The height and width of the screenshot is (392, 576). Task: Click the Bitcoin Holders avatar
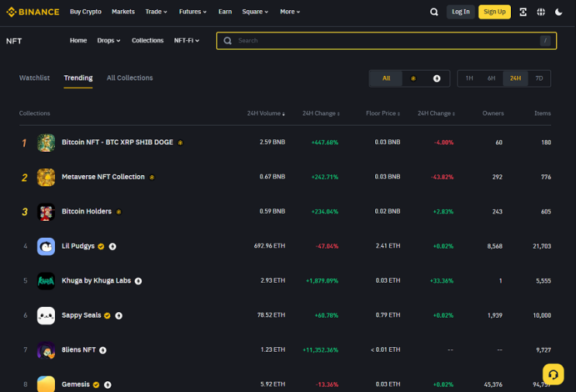pos(46,211)
